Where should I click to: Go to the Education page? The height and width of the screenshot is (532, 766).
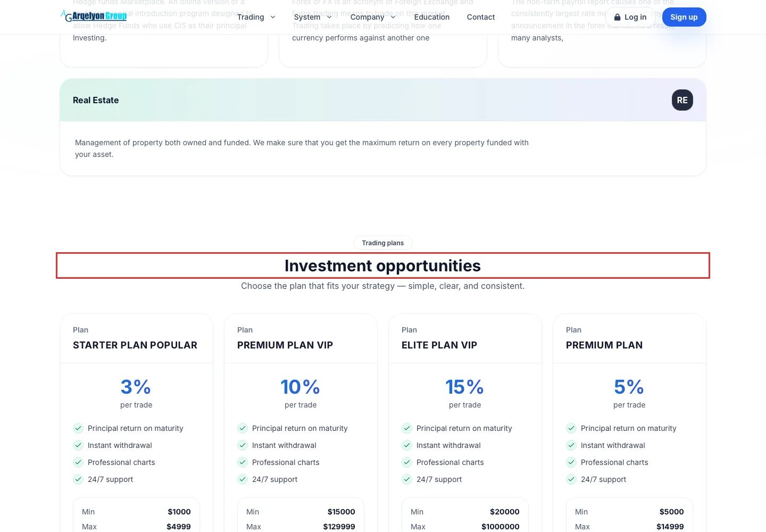pyautogui.click(x=432, y=17)
